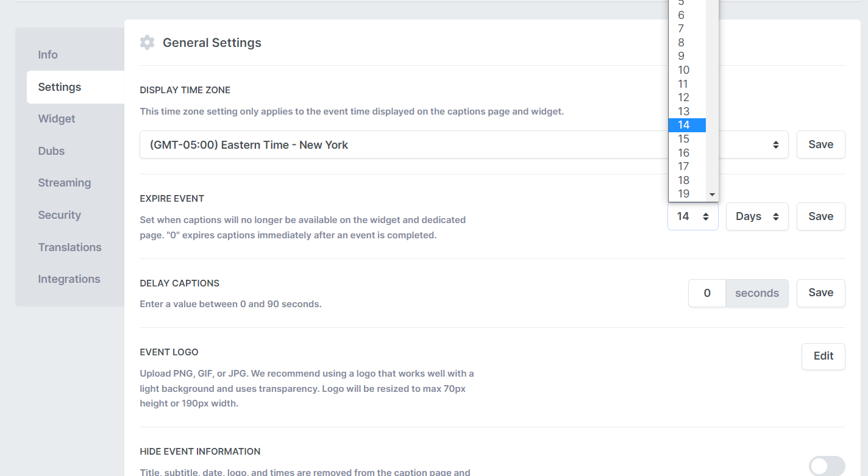Open the Integrations sidebar tab
The height and width of the screenshot is (476, 868).
69,279
